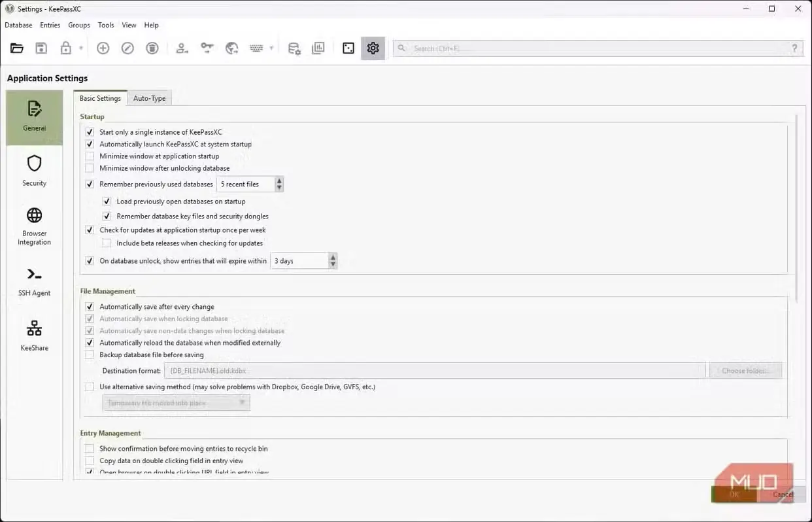This screenshot has width=812, height=522.
Task: Open the SSH Agent settings category
Action: (x=35, y=281)
